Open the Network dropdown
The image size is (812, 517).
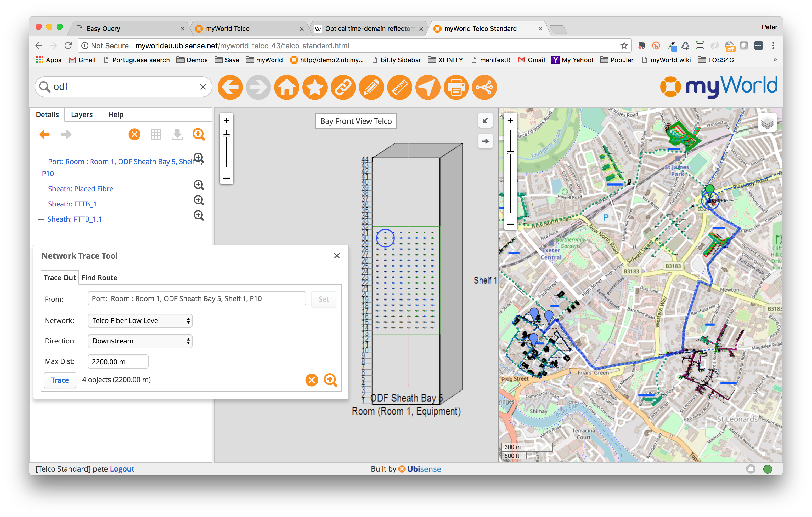pos(140,320)
